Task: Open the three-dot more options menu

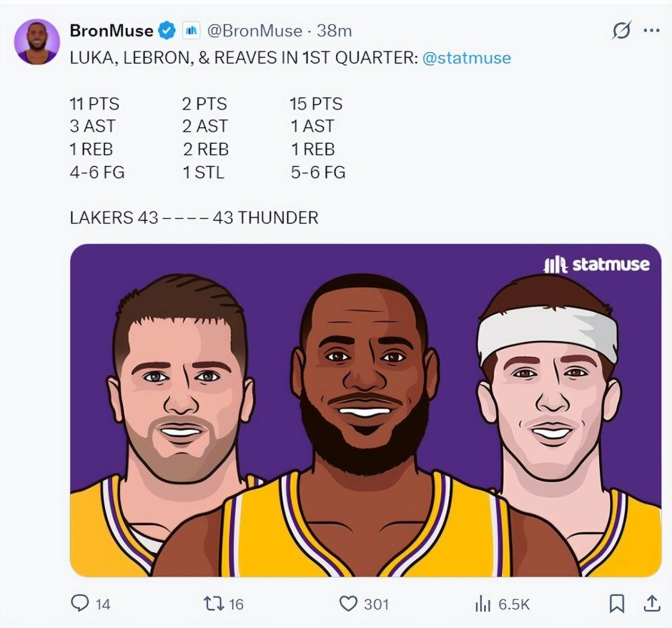Action: click(x=651, y=31)
